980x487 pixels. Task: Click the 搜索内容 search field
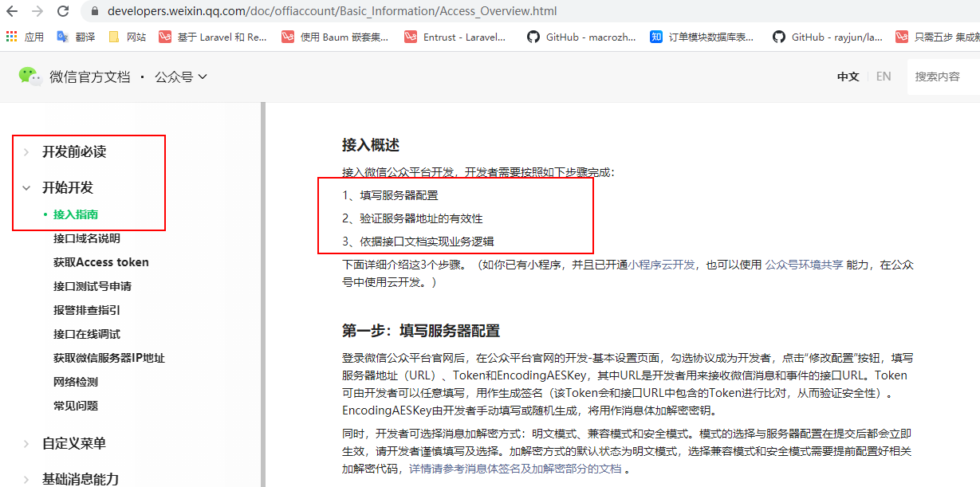click(944, 77)
